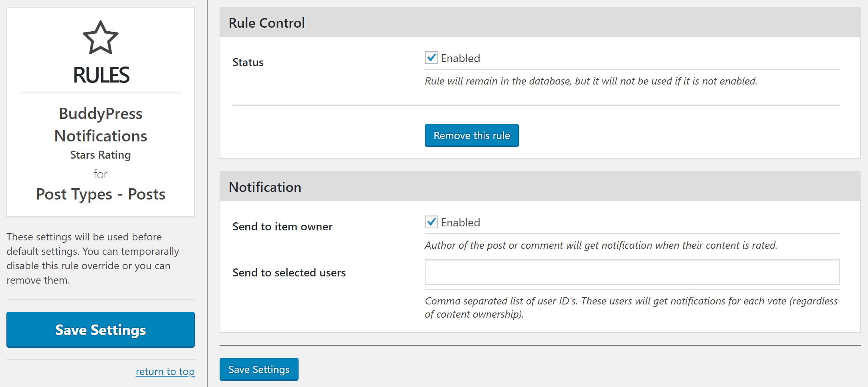Viewport: 868px width, 387px height.
Task: Click the Stars Rating subtitle
Action: click(101, 155)
